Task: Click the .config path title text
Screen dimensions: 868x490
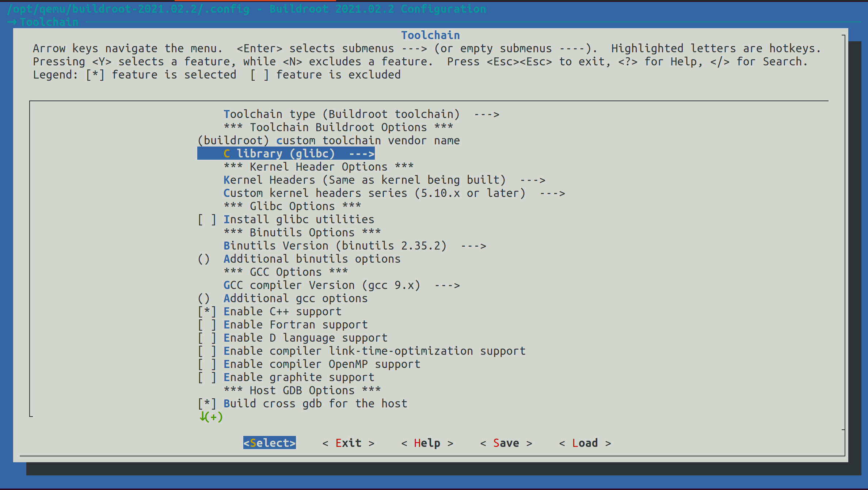Action: point(247,9)
